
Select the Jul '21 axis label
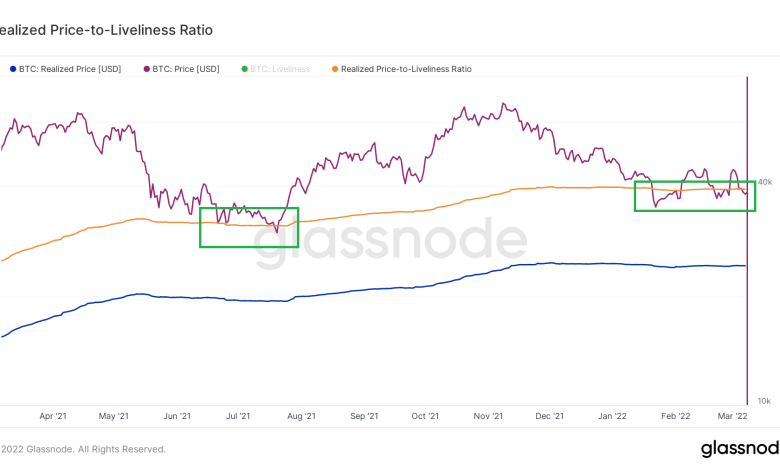[238, 415]
